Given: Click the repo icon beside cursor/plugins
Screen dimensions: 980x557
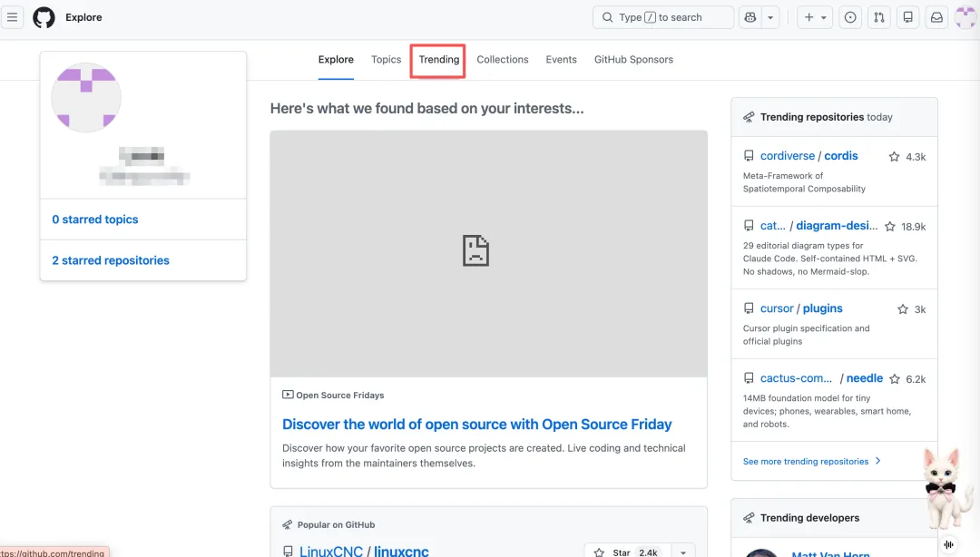Looking at the screenshot, I should pyautogui.click(x=749, y=308).
